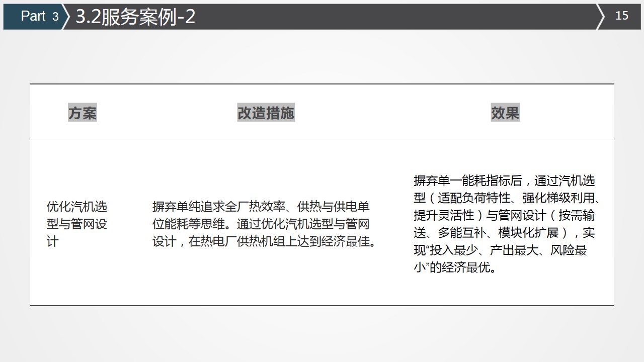This screenshot has height=362, width=644.
Task: Select the 改造措施 column header
Action: [x=266, y=113]
